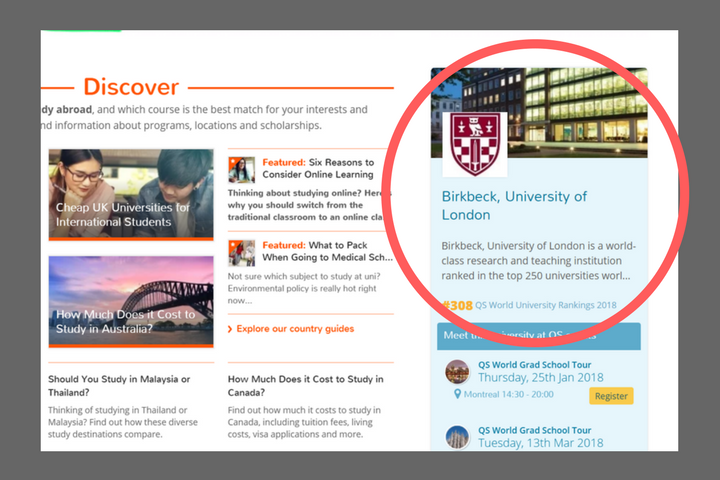Click Thursday, 25th Jan 2018 date text

pos(540,378)
